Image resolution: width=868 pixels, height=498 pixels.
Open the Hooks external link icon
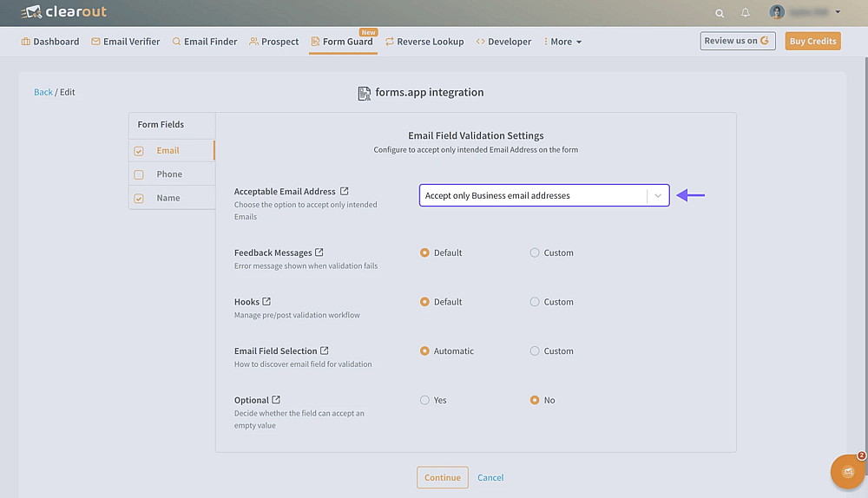(x=266, y=302)
